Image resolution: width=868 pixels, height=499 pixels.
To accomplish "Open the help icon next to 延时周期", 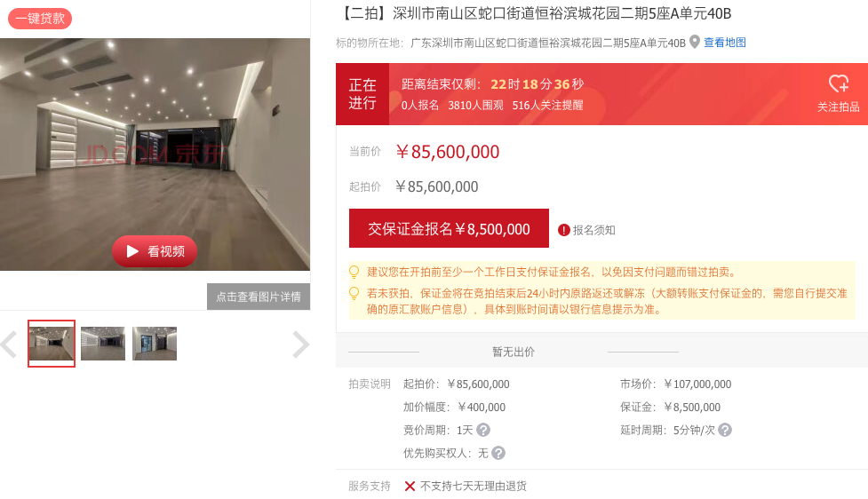I will 725,430.
